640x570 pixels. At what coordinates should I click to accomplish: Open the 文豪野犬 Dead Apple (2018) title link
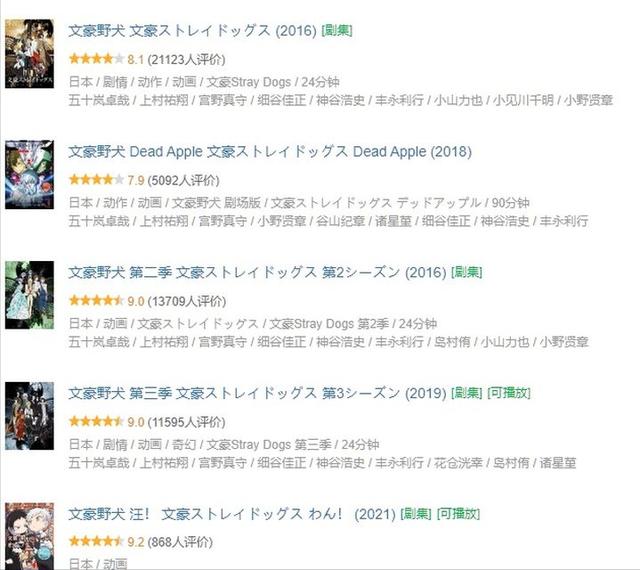pos(270,152)
